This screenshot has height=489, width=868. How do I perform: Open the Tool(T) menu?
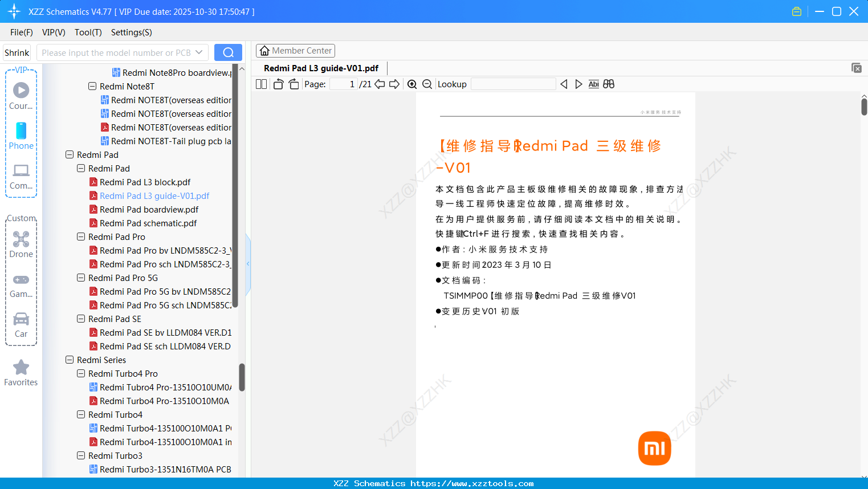pyautogui.click(x=88, y=32)
